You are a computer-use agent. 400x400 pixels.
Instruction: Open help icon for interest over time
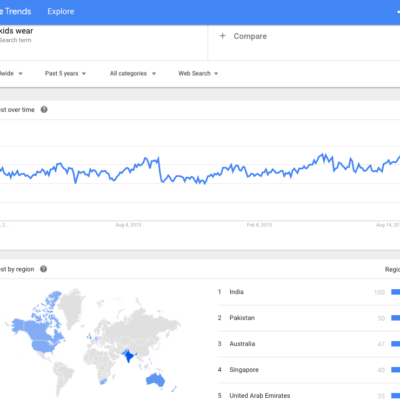(44, 110)
